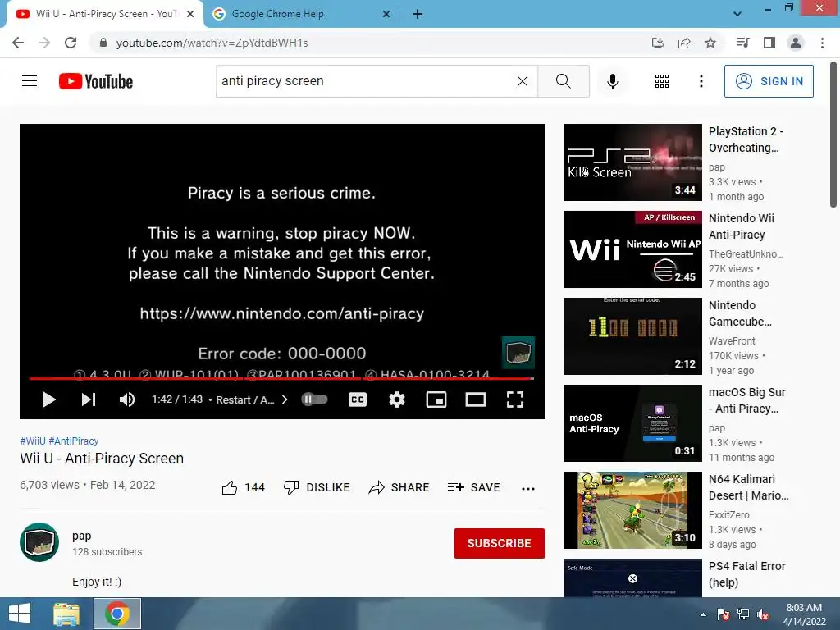The image size is (840, 630).
Task: Mute the video volume
Action: point(127,399)
